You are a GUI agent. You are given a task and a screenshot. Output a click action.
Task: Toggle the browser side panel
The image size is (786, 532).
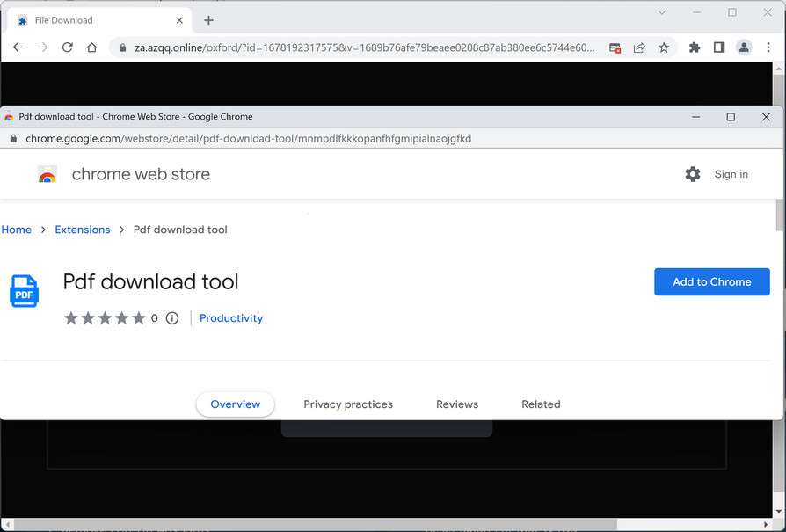pos(719,47)
